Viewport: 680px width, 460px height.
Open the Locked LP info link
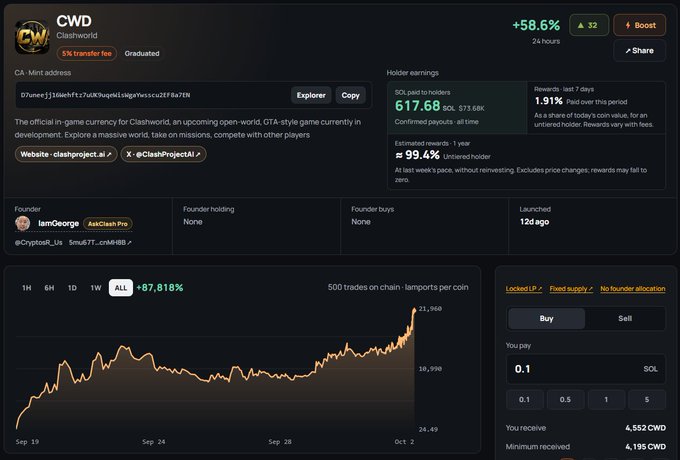point(524,289)
